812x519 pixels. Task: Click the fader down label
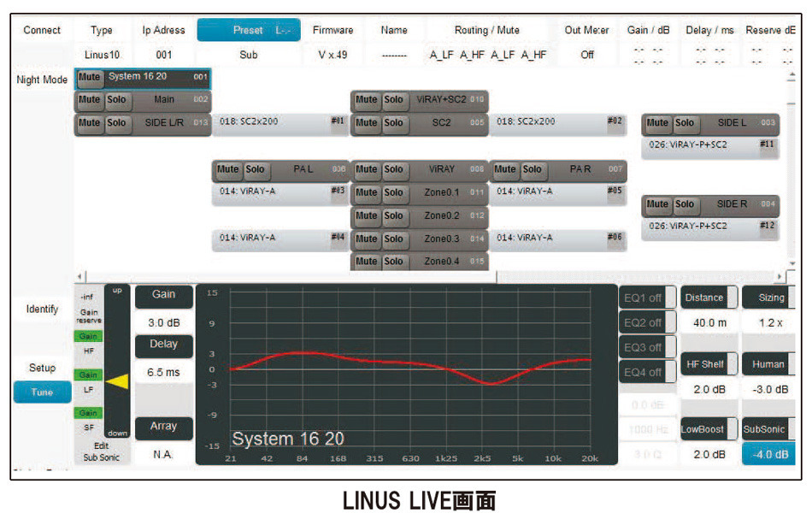[x=118, y=433]
